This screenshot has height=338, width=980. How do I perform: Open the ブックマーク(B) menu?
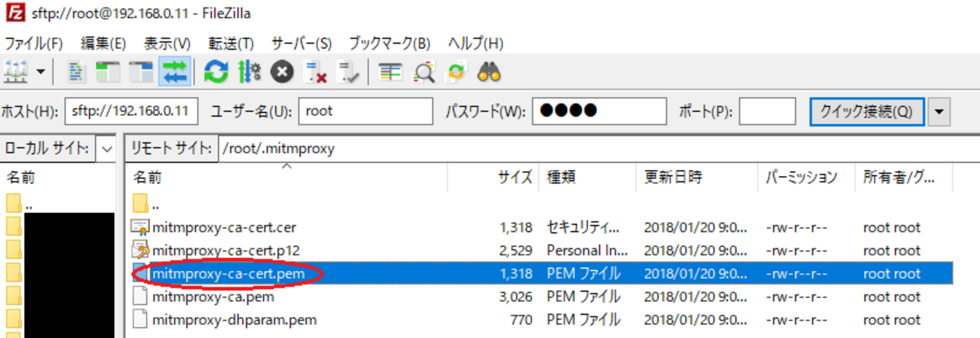point(390,43)
